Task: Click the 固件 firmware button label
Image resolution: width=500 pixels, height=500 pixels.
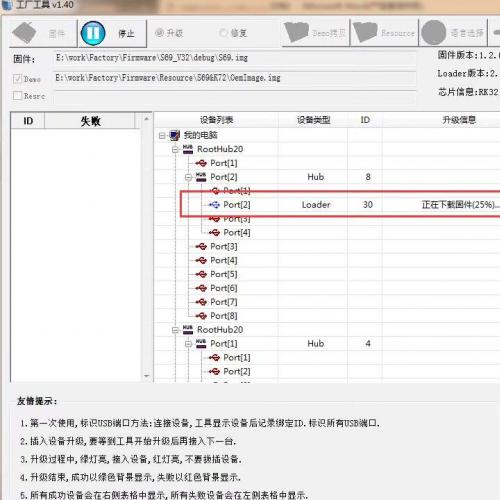Action: (x=56, y=34)
